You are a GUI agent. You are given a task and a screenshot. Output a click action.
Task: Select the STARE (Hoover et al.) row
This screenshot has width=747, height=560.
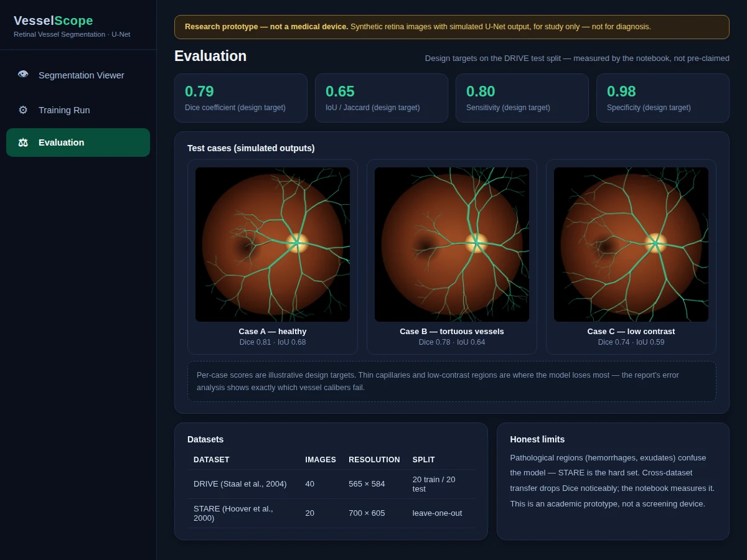331,513
